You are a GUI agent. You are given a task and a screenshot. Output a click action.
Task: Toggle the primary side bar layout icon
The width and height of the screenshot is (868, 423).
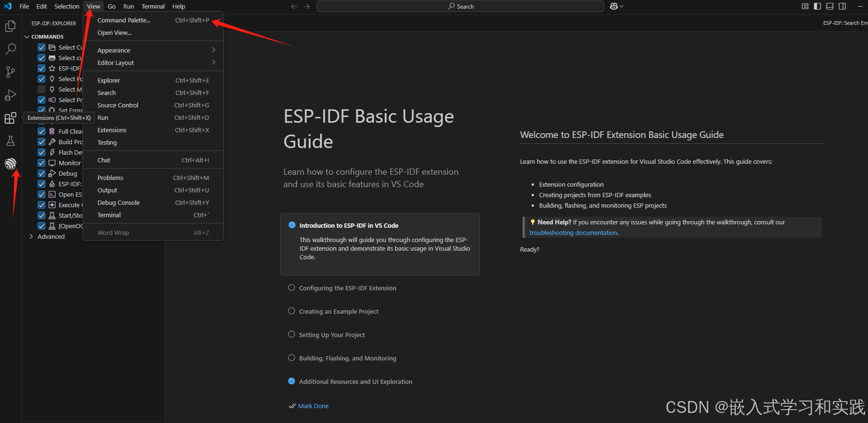click(x=817, y=6)
